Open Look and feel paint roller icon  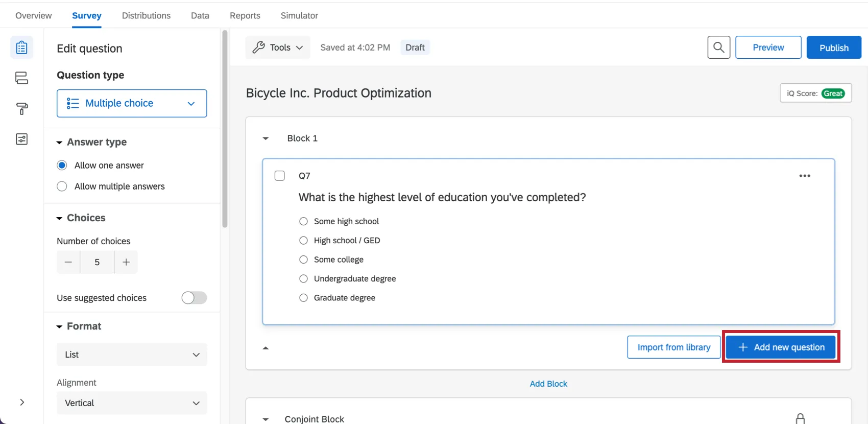click(21, 108)
